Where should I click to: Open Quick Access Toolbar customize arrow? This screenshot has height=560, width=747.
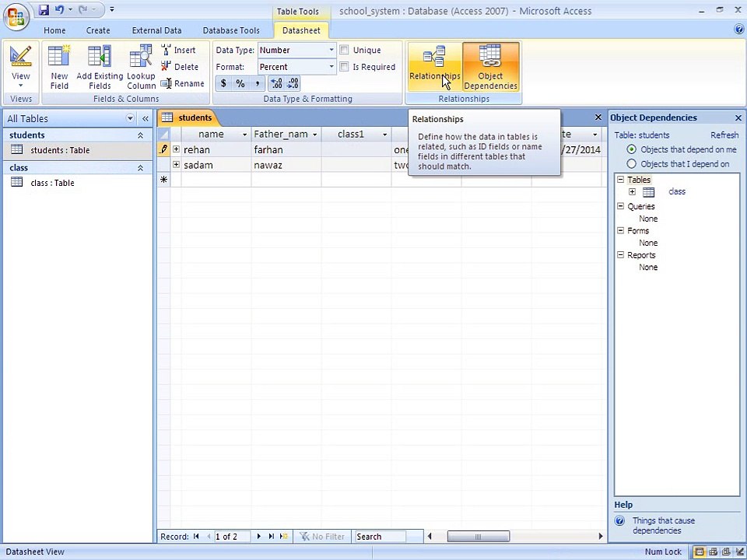[x=111, y=9]
